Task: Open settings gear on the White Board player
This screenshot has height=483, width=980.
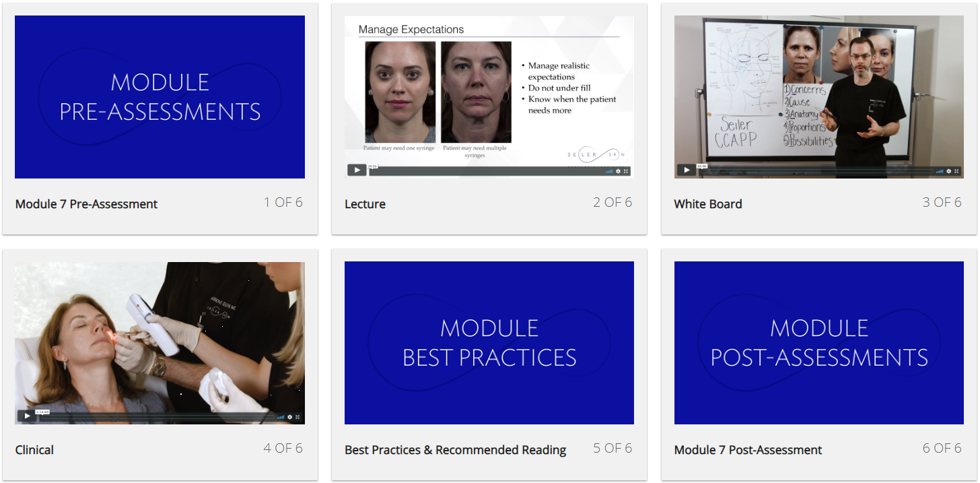Action: 948,170
